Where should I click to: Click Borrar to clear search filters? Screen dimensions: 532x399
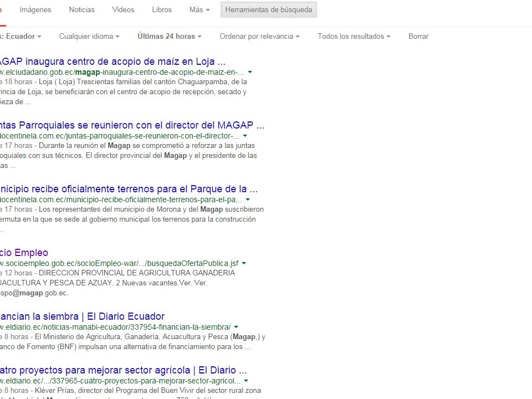[x=418, y=37]
